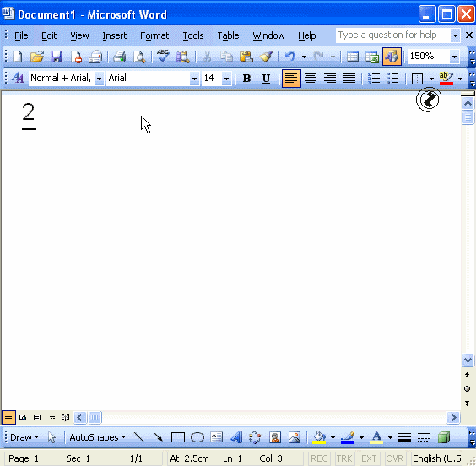Viewport: 476px width, 466px height.
Task: Click the help question input box
Action: click(393, 35)
